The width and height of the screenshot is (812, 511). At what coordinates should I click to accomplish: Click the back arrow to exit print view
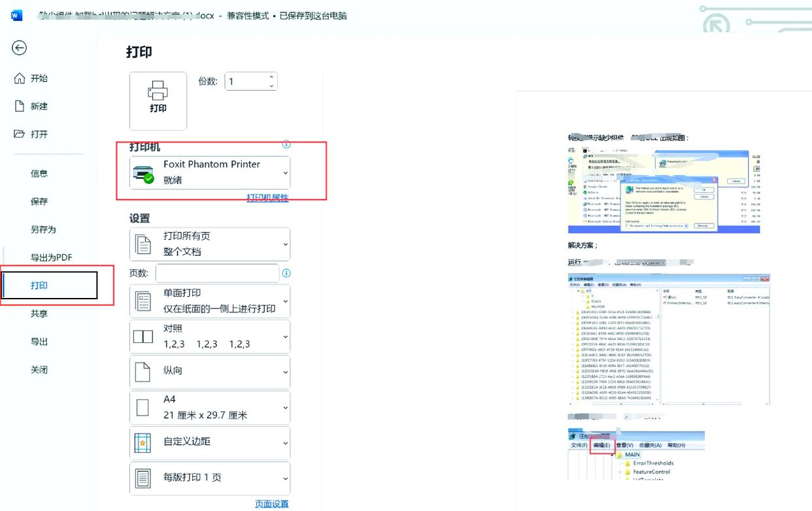[x=19, y=48]
